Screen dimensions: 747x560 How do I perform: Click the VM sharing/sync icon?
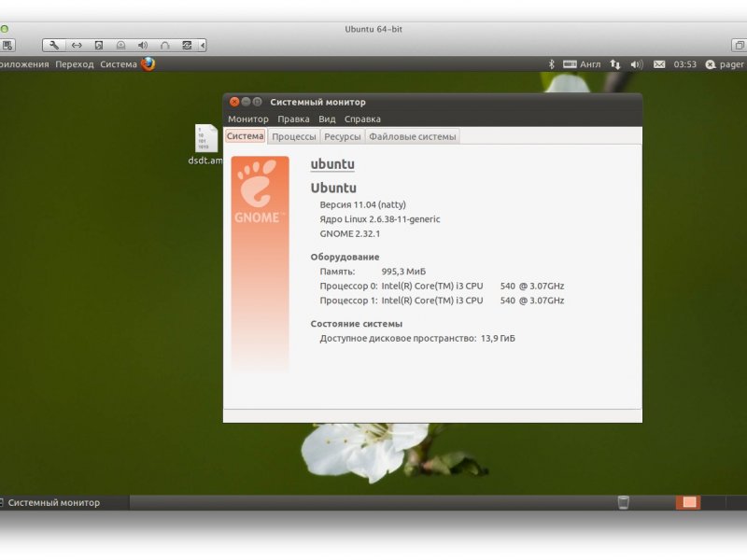point(187,45)
